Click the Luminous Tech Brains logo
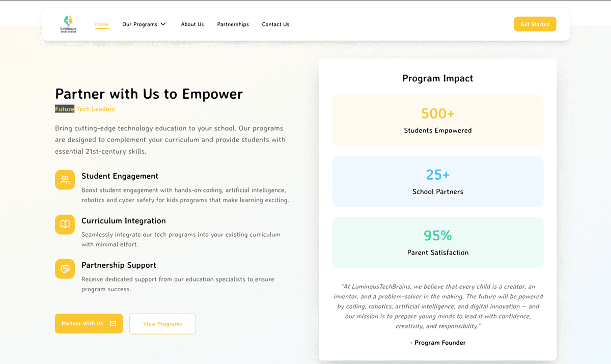 pos(68,24)
